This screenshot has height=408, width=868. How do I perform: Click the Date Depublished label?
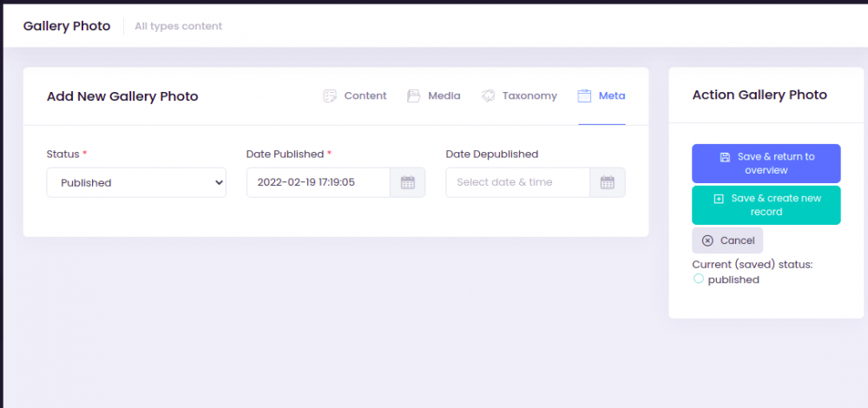point(491,154)
